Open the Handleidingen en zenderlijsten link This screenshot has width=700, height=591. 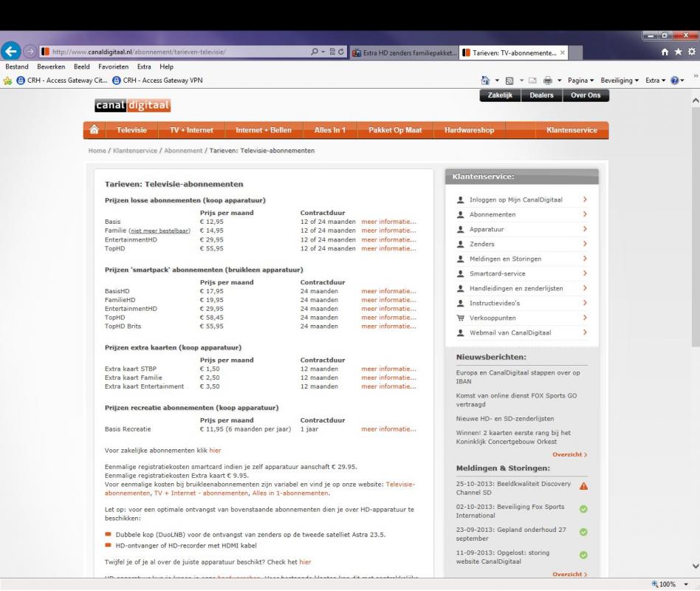[516, 289]
